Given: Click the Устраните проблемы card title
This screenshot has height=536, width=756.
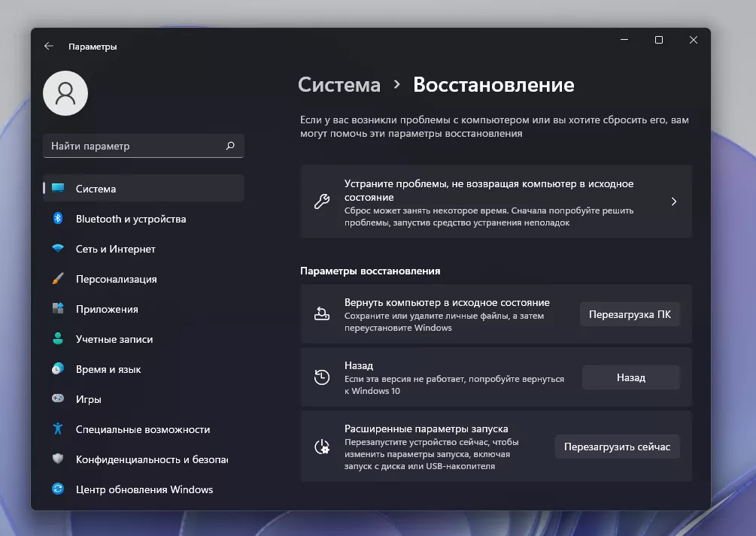Looking at the screenshot, I should (x=489, y=190).
